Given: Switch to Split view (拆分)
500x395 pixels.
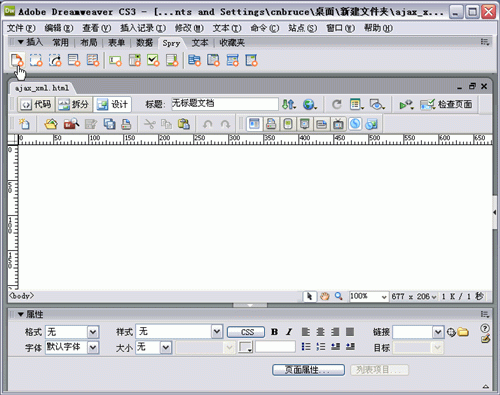Looking at the screenshot, I should pos(74,105).
